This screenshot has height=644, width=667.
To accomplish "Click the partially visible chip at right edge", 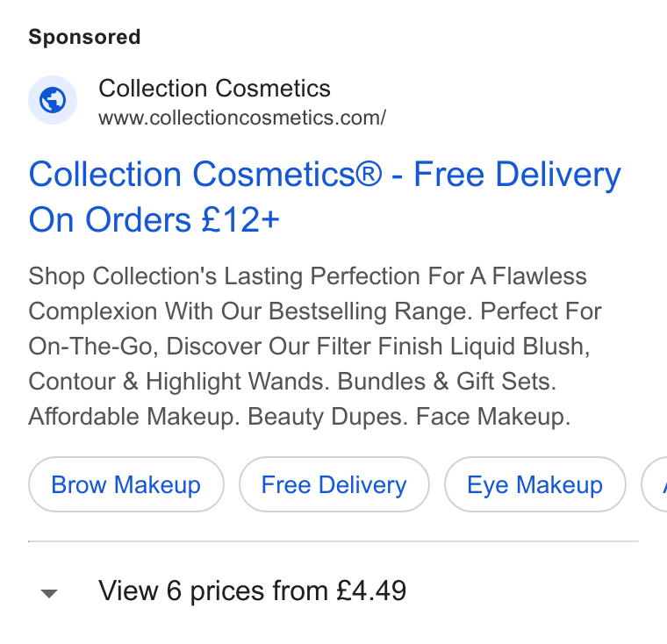I will coord(655,484).
